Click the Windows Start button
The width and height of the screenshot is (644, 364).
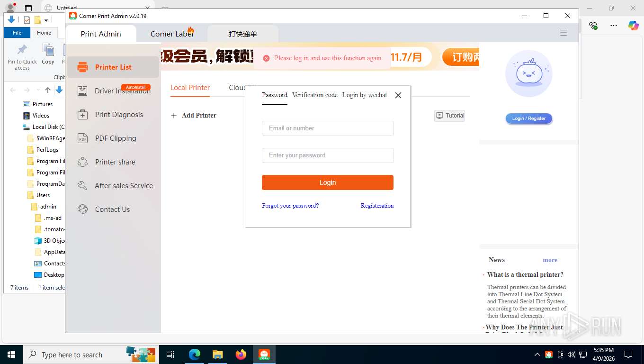point(11,355)
